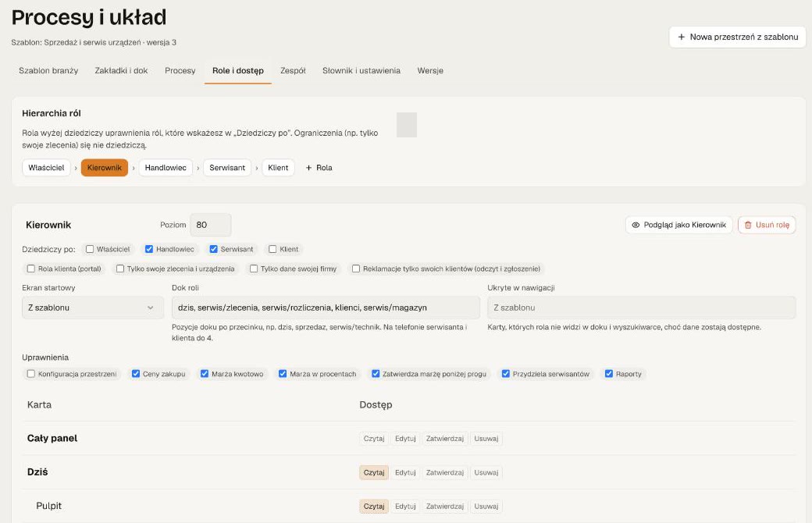Uncheck Zatwierdza marżę poniżej progu

point(376,374)
